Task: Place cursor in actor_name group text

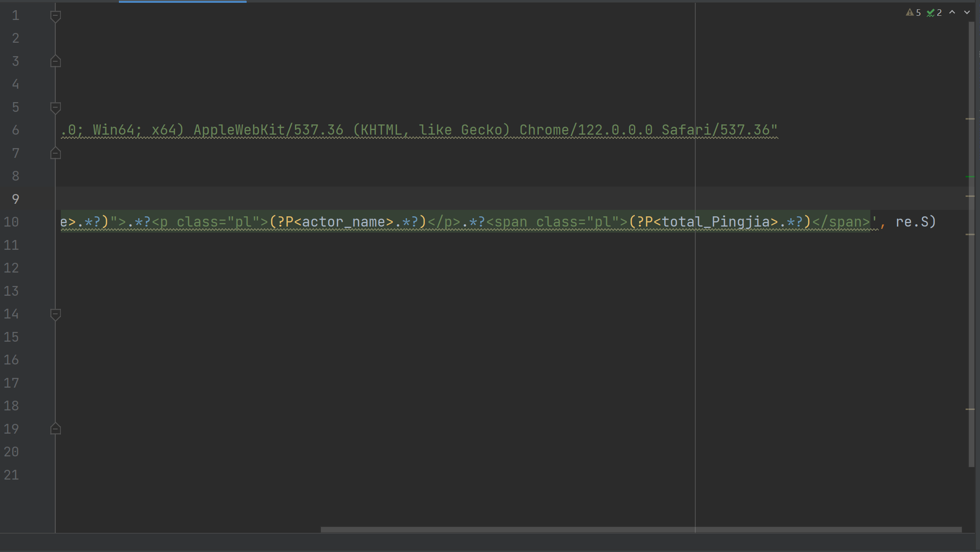Action: pos(344,222)
